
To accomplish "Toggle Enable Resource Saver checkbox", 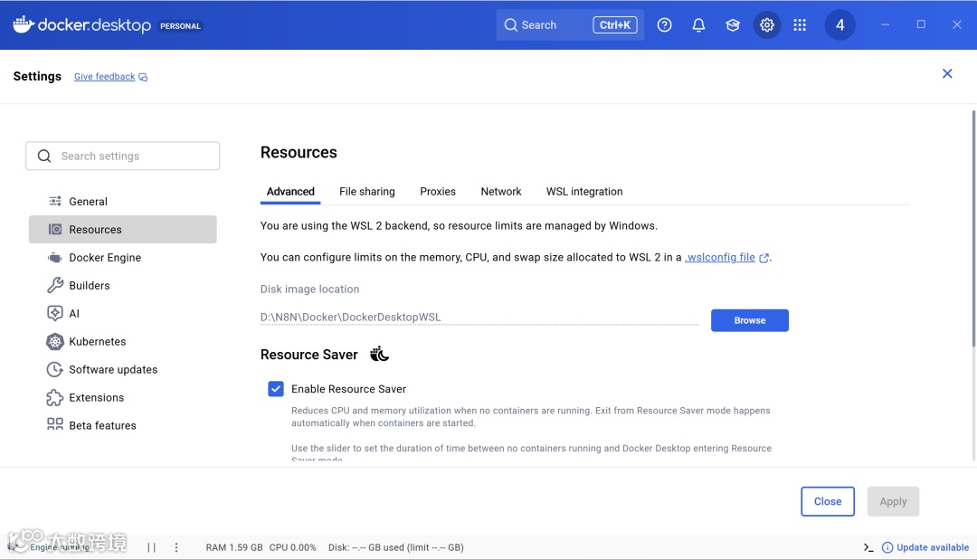I will [275, 389].
